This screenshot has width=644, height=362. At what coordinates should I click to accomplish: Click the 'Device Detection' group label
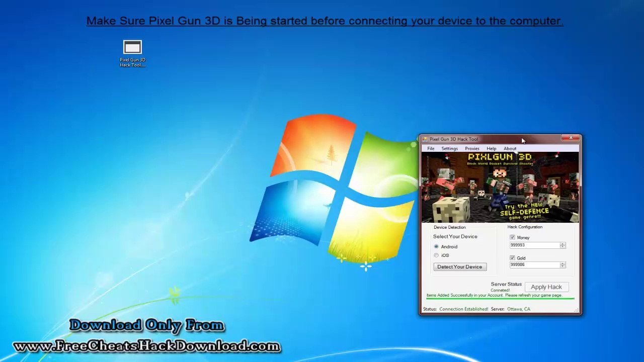click(x=450, y=227)
